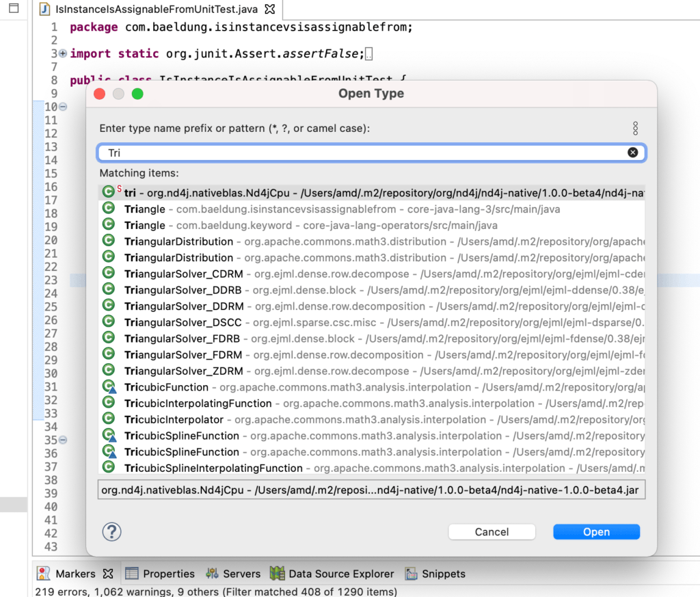The width and height of the screenshot is (700, 597).
Task: Click the Cancel button
Action: (x=492, y=531)
